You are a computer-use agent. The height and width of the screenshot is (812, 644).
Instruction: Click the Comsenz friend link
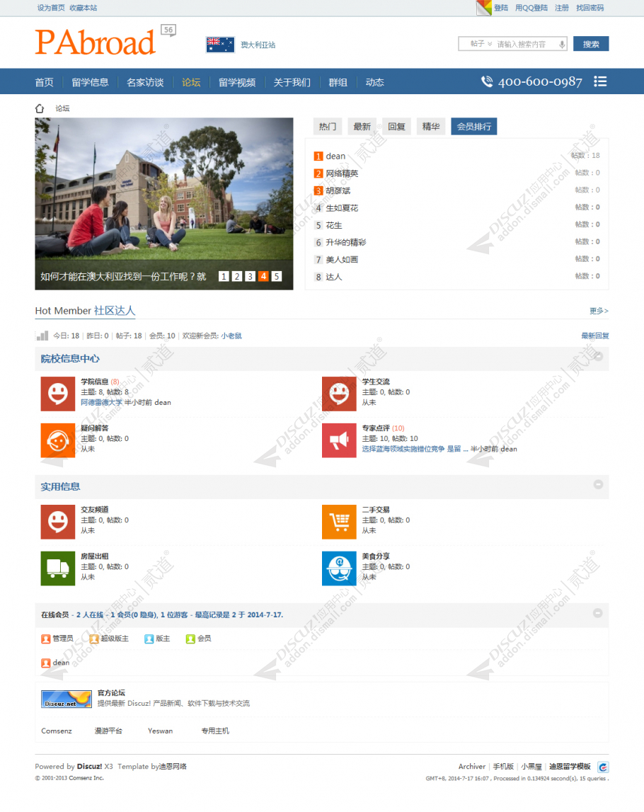(x=57, y=731)
